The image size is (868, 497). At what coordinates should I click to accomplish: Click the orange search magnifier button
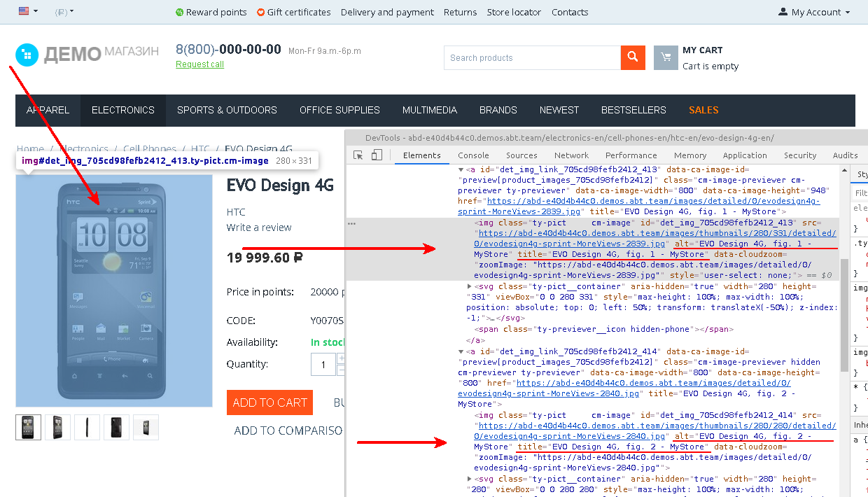point(633,57)
